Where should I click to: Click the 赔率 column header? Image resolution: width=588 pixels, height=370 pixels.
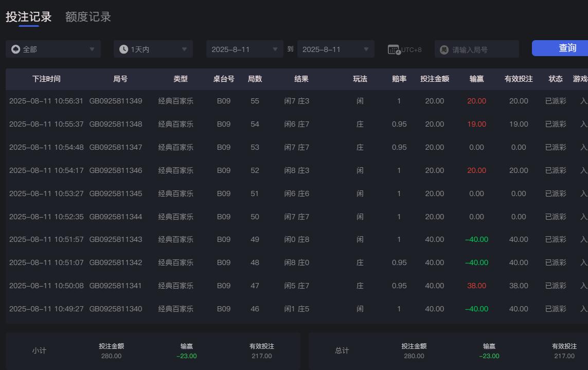[x=399, y=79]
